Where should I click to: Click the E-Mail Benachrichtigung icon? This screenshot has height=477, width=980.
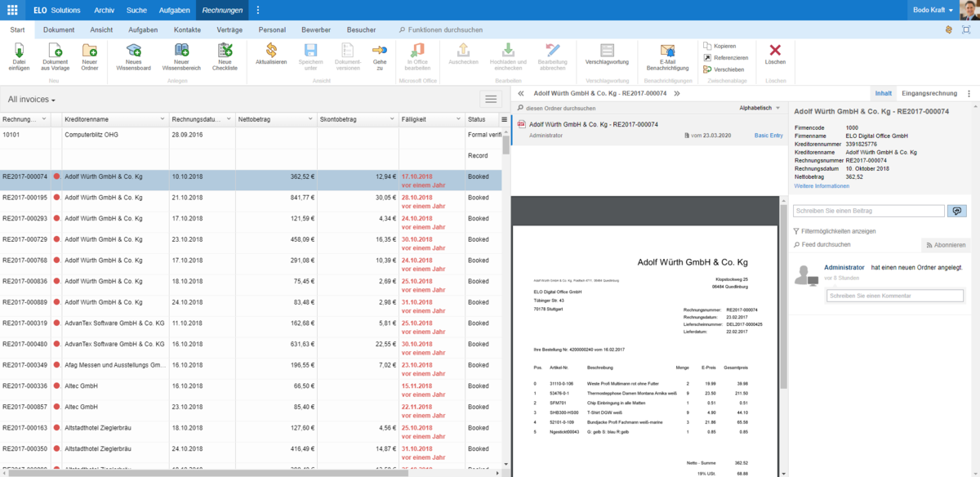click(x=667, y=51)
